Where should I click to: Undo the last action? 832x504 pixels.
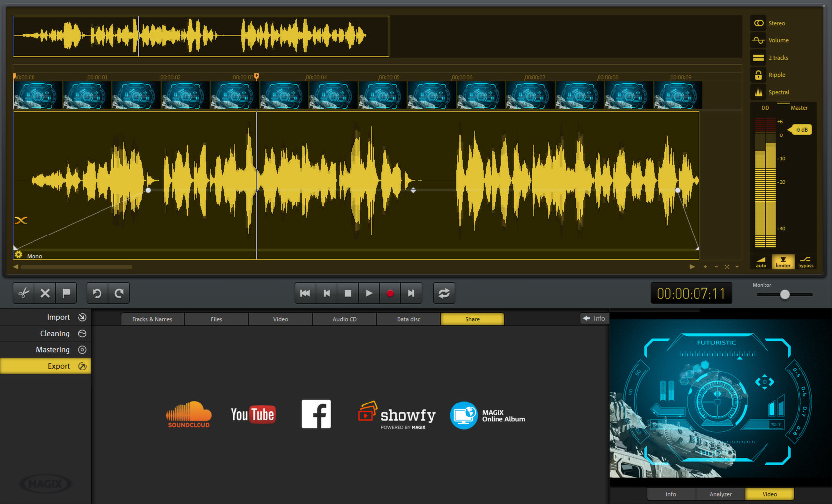pyautogui.click(x=97, y=293)
